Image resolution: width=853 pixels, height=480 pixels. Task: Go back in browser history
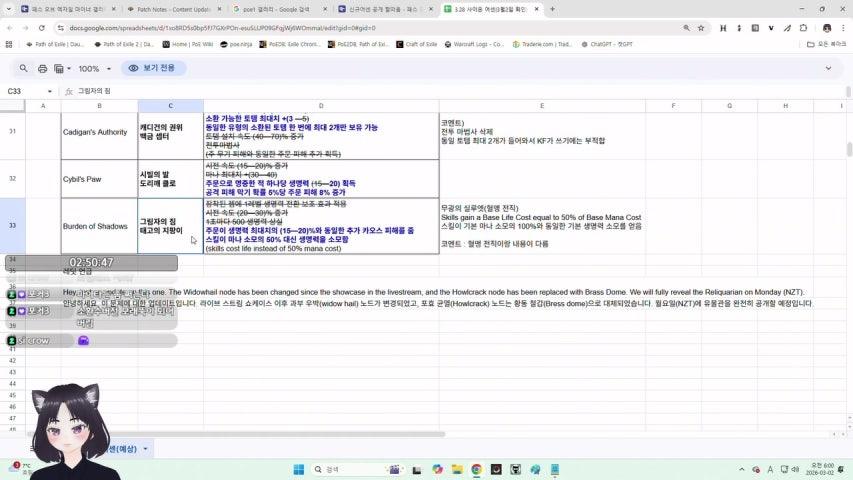click(x=10, y=28)
